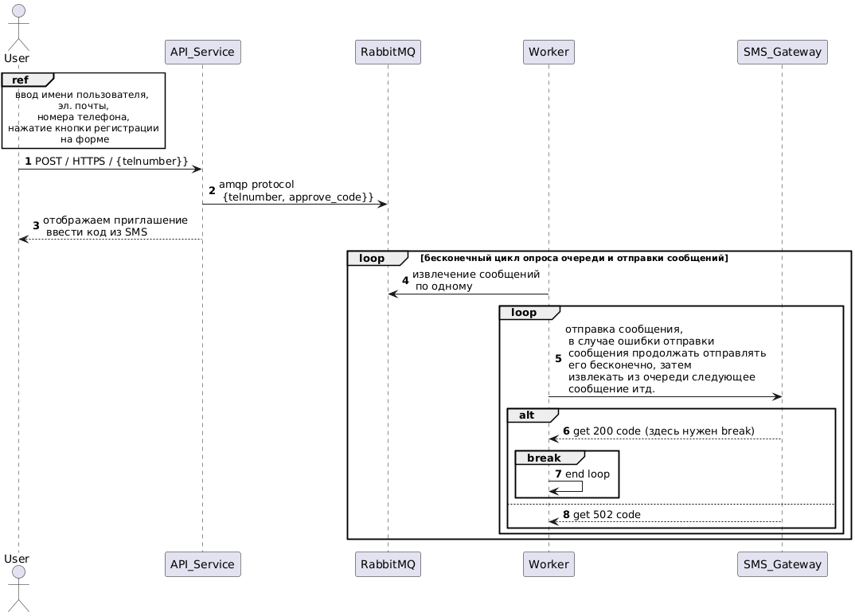This screenshot has width=855, height=616.
Task: Select message 'POST / HTTPS / {telnumber}'
Action: click(111, 162)
